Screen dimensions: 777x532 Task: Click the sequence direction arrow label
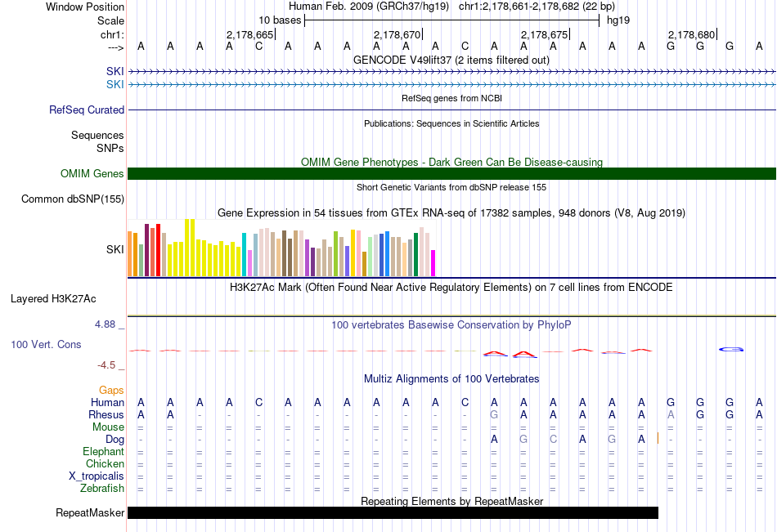coord(115,47)
